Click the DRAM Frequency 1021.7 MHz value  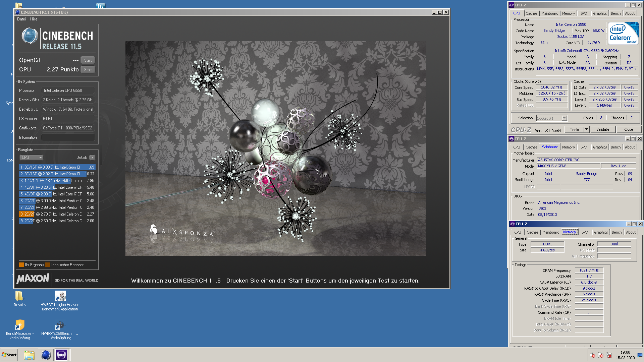pos(589,270)
